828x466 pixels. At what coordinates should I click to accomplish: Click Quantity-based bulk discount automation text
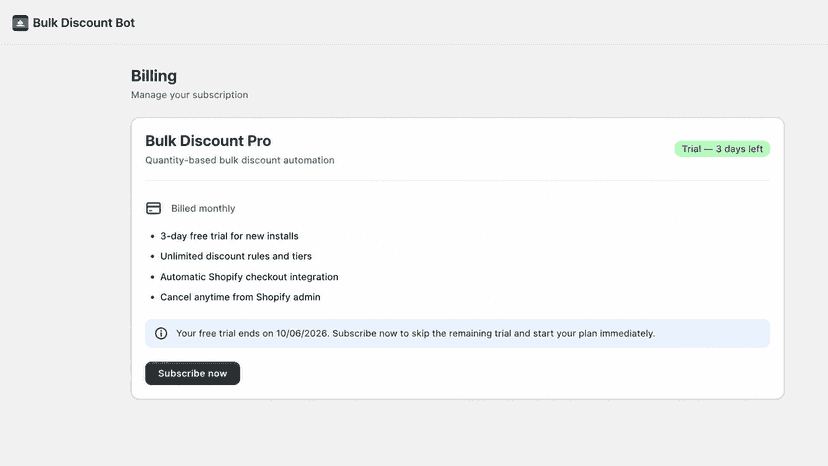click(x=240, y=160)
